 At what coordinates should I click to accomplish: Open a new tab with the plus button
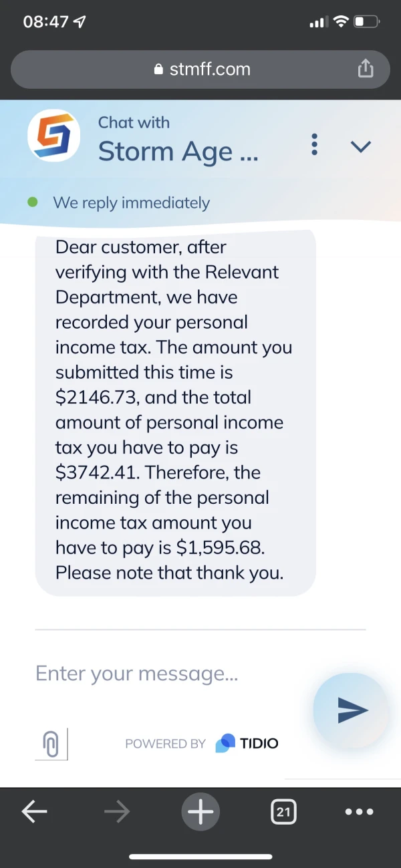click(x=200, y=812)
